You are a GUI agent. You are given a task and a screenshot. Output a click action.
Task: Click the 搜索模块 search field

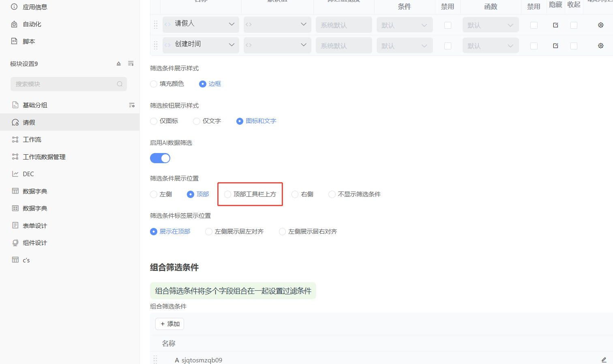point(65,84)
